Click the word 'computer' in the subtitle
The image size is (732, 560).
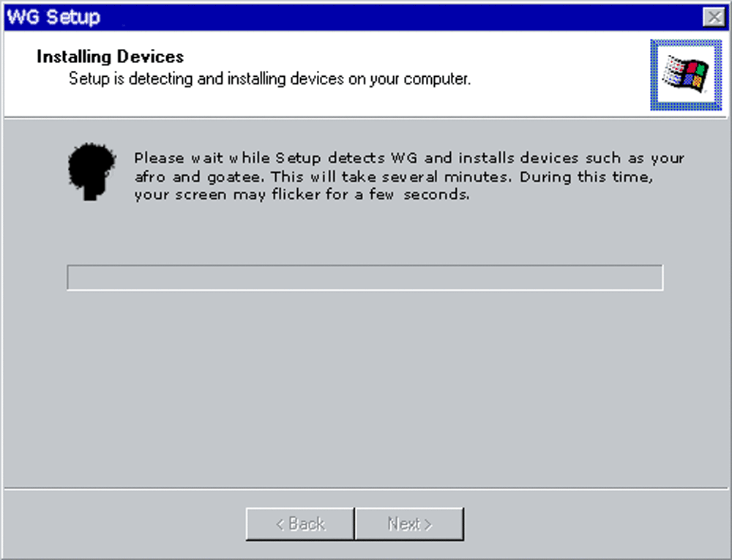point(436,79)
